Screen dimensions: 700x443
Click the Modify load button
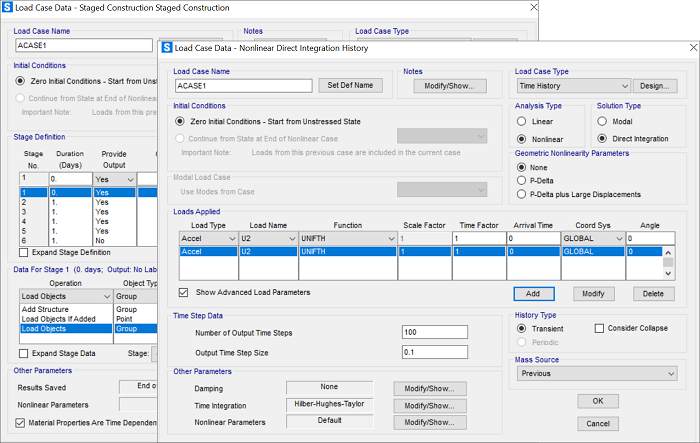[x=593, y=294]
